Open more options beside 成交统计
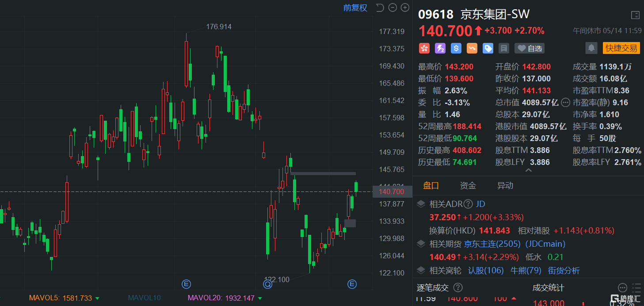Screen dimensions: 644x306 (x=622, y=288)
